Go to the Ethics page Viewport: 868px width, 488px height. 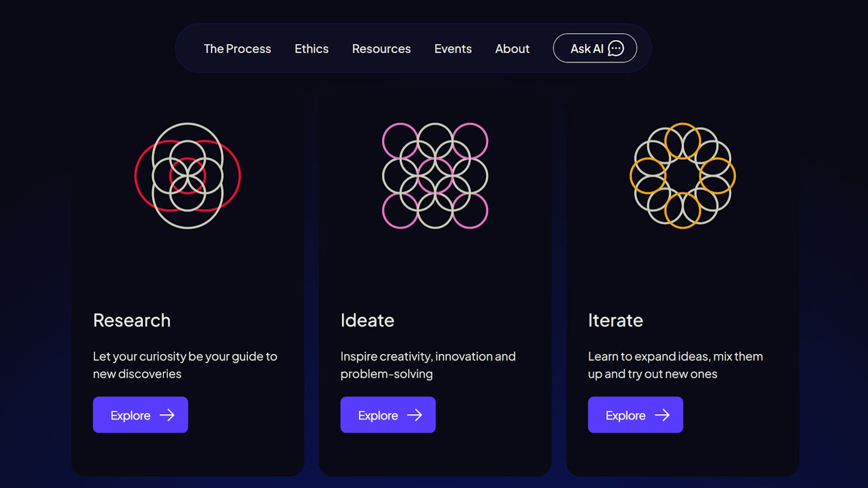pos(311,49)
